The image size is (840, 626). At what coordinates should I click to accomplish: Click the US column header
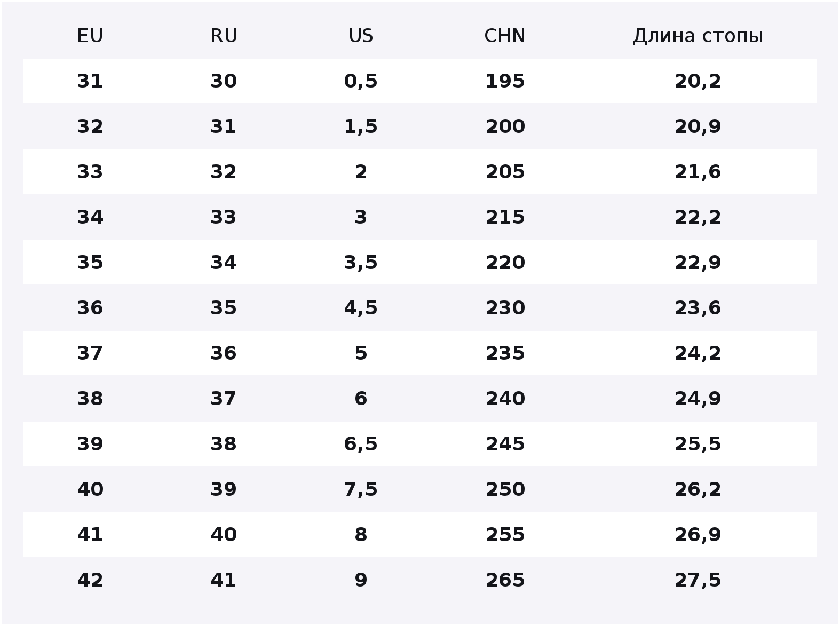361,36
